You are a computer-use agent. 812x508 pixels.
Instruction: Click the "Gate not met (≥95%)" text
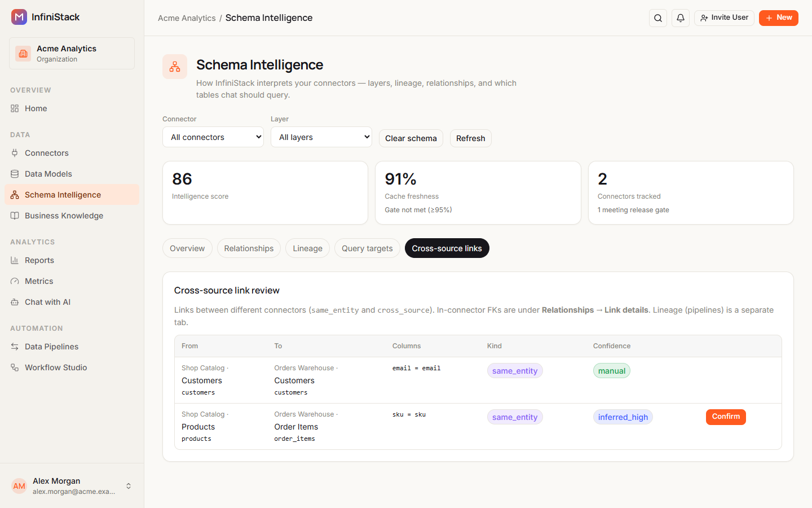coord(418,210)
